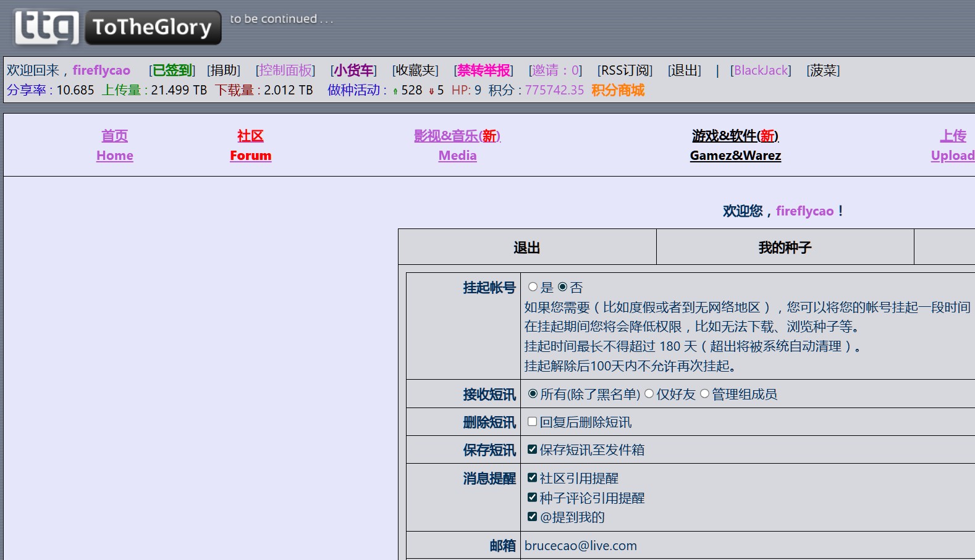Screen dimensions: 975x560
Task: Open the BlackJack game link
Action: pyautogui.click(x=761, y=70)
